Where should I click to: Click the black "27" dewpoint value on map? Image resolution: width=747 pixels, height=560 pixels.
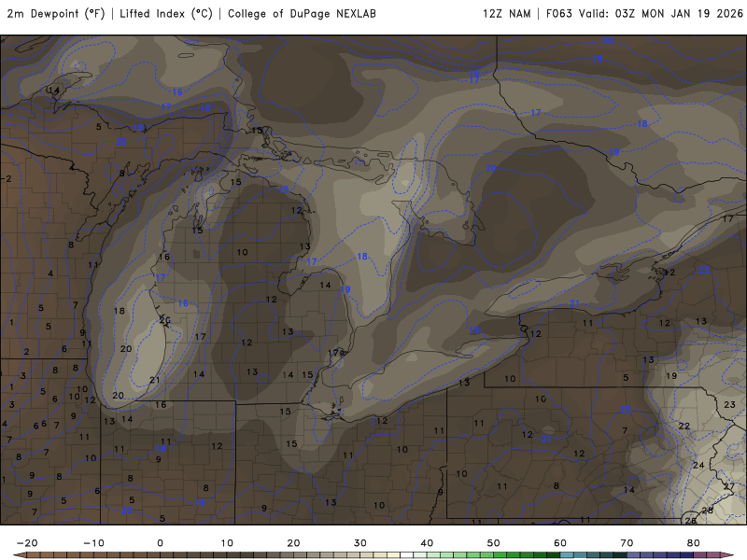click(729, 486)
